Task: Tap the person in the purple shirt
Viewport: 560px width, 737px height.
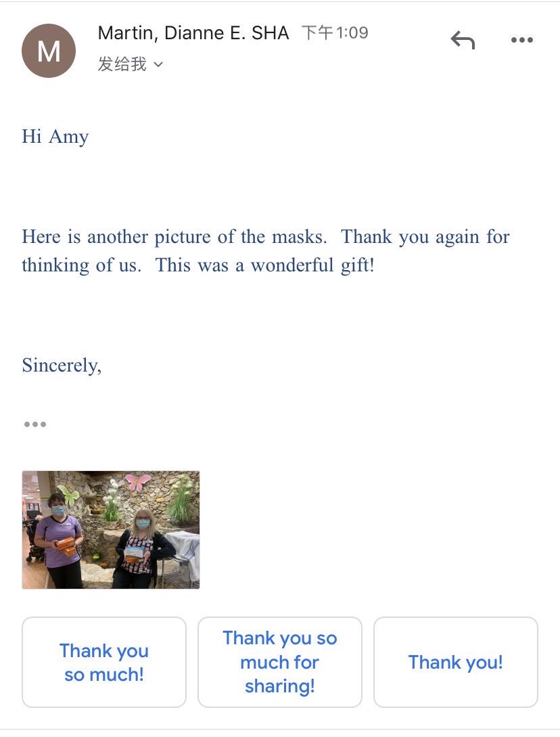Action: pos(58,538)
